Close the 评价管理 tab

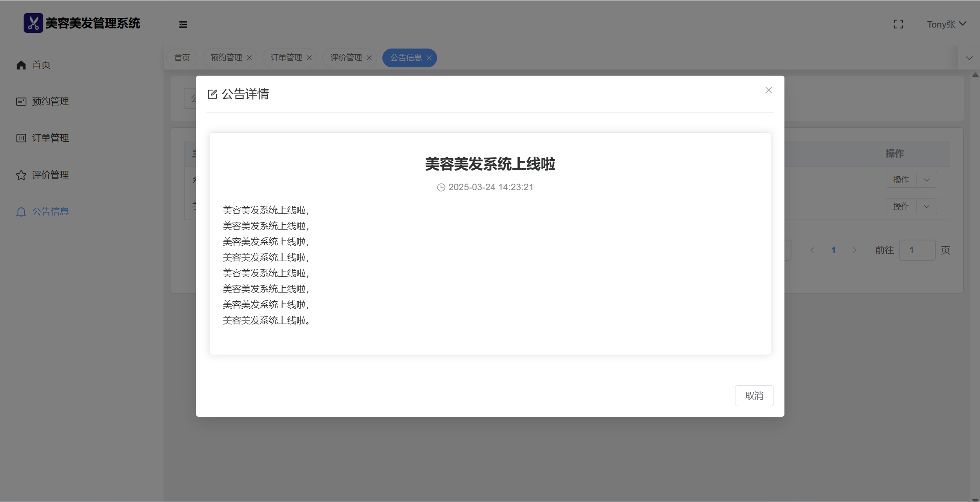(369, 58)
